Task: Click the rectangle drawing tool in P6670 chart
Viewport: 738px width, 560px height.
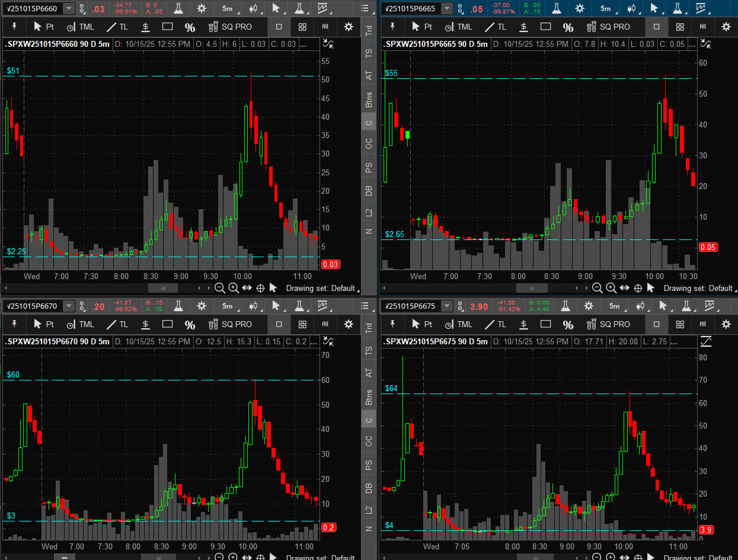Action: coord(168,324)
